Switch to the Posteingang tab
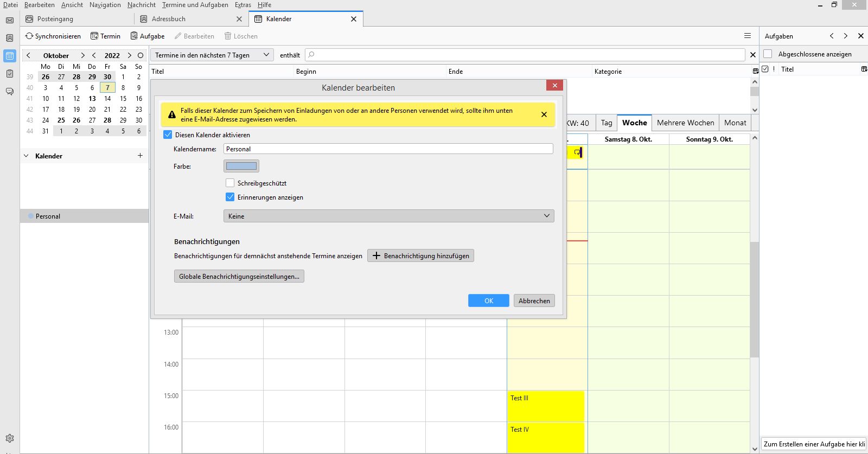This screenshot has height=454, width=868. coord(55,19)
